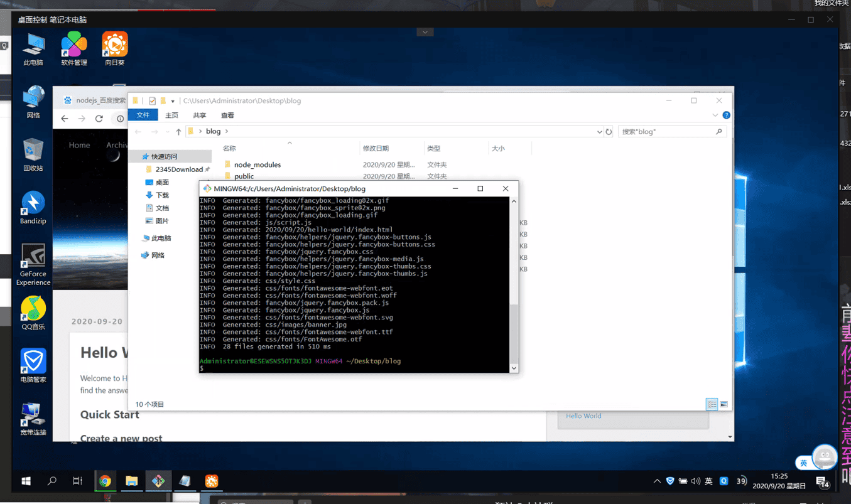This screenshot has width=851, height=504.
Task: Click the Explorer help question mark icon
Action: (726, 115)
